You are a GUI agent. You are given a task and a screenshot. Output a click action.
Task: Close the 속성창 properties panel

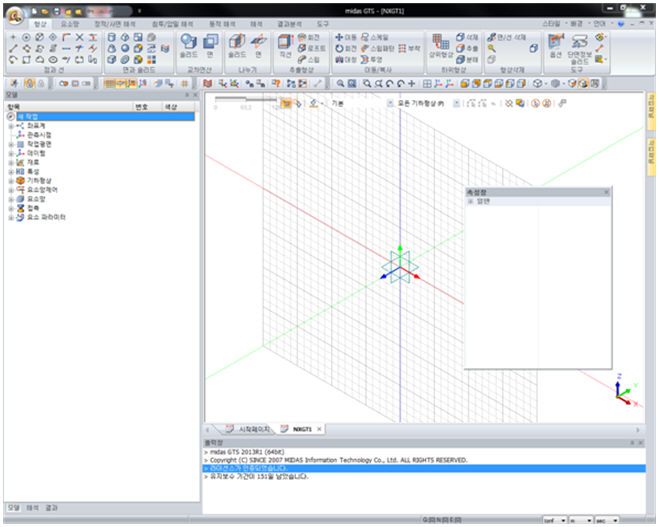click(x=605, y=191)
